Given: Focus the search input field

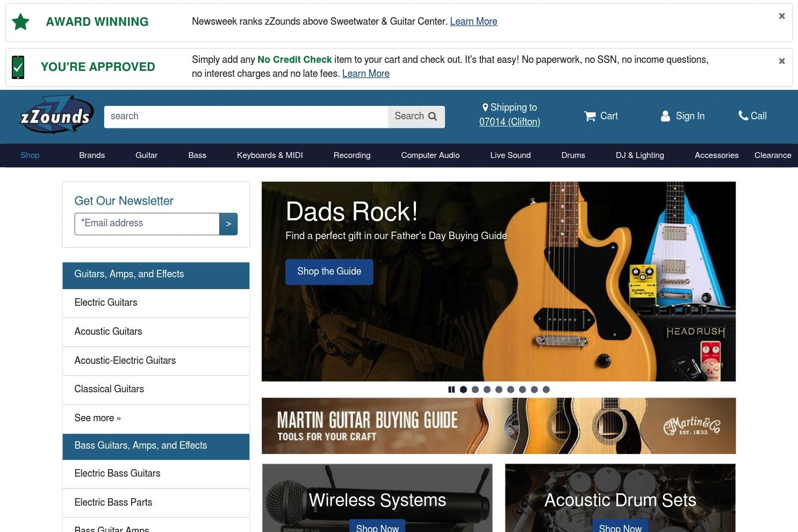Looking at the screenshot, I should [x=246, y=117].
